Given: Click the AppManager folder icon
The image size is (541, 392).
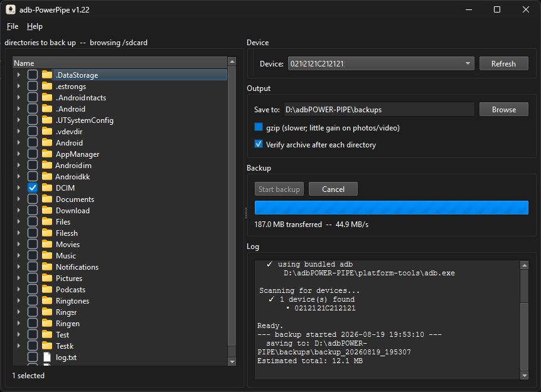Looking at the screenshot, I should coord(47,154).
